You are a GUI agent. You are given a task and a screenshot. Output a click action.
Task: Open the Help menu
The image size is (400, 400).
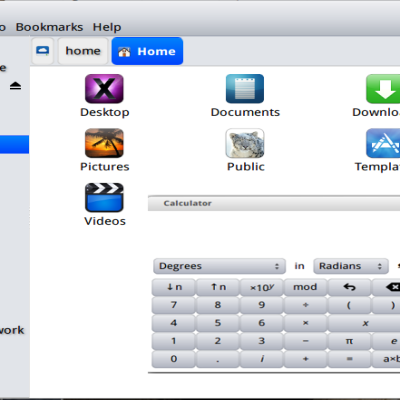[x=107, y=27]
